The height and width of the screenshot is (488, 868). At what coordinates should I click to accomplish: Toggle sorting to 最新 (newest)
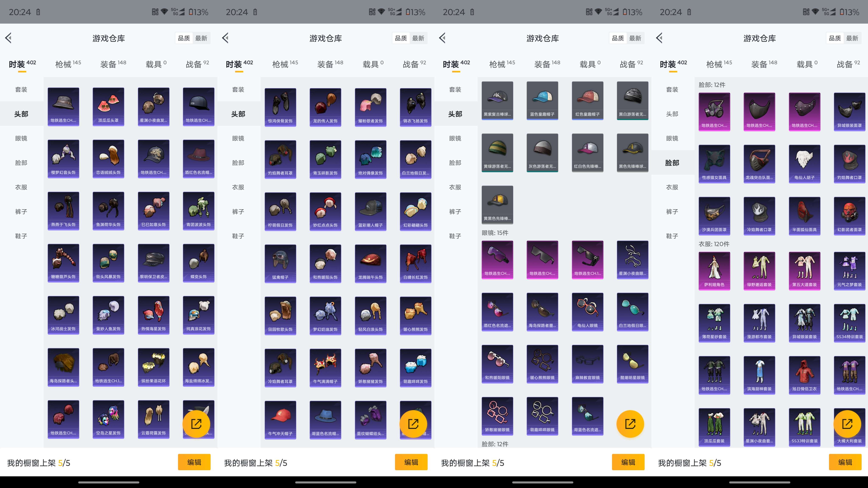tap(202, 38)
